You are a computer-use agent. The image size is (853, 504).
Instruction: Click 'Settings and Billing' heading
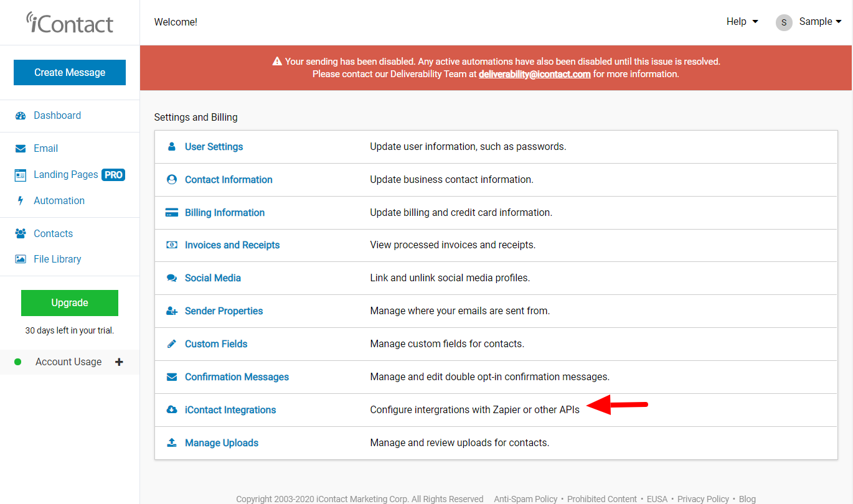point(196,118)
